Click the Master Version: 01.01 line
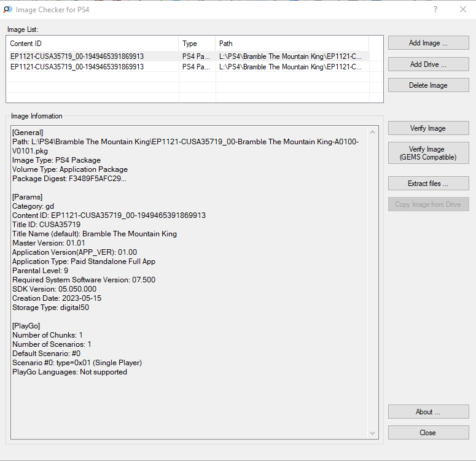The image size is (476, 461). tap(49, 243)
